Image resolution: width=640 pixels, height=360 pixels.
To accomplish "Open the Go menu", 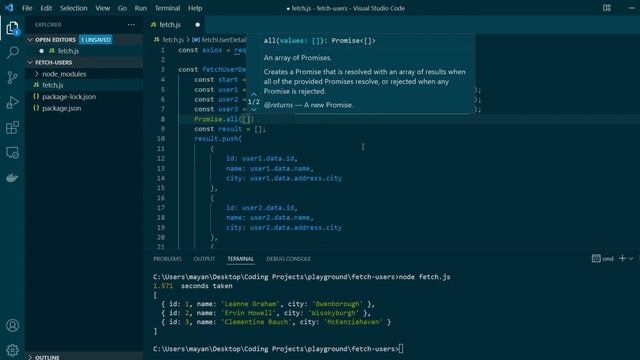I will [x=122, y=8].
